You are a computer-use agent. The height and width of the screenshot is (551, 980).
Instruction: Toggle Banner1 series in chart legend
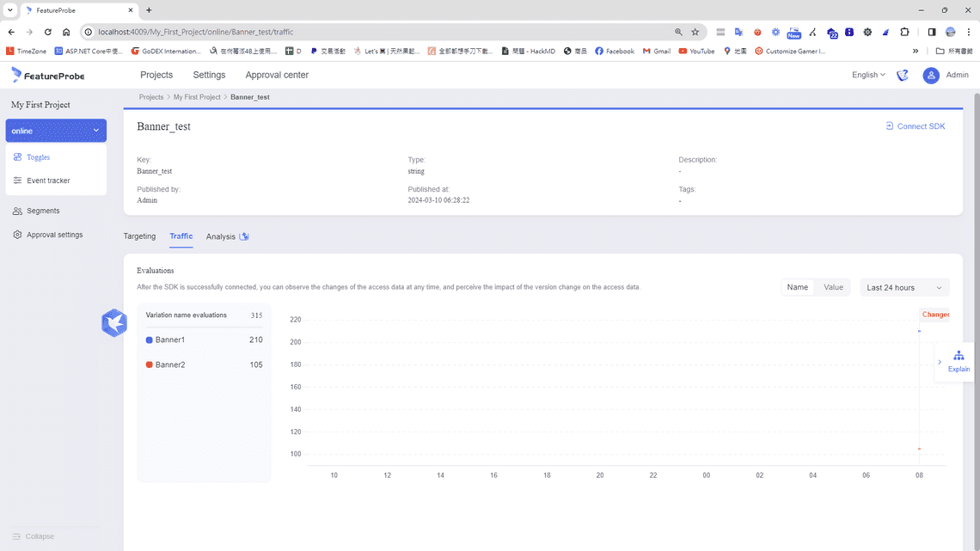click(169, 340)
